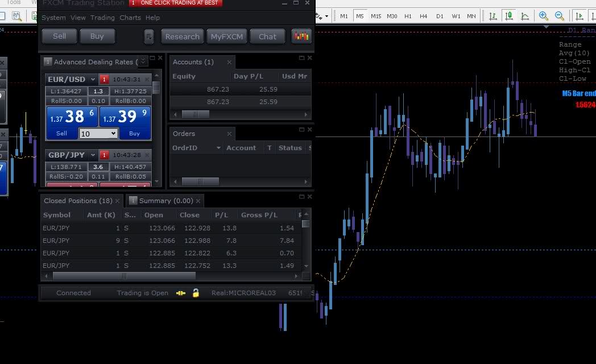
Task: Select D1 timeframe
Action: coord(440,16)
